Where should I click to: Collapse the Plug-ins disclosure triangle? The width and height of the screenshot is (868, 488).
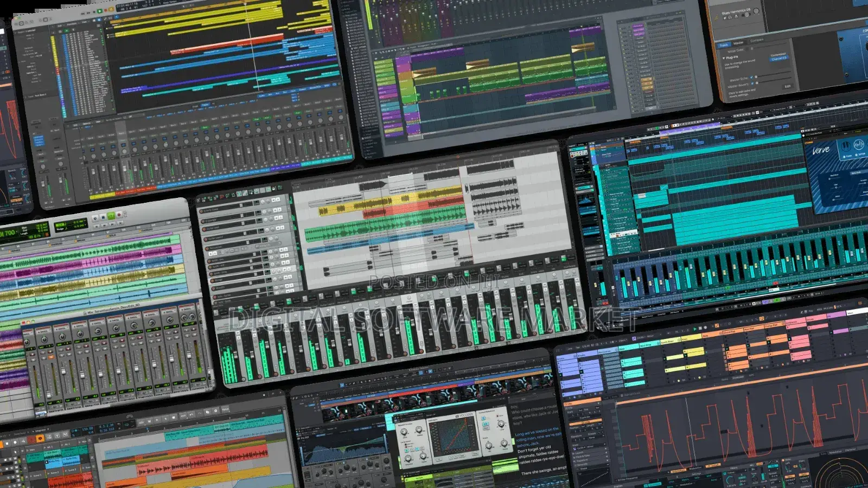724,59
